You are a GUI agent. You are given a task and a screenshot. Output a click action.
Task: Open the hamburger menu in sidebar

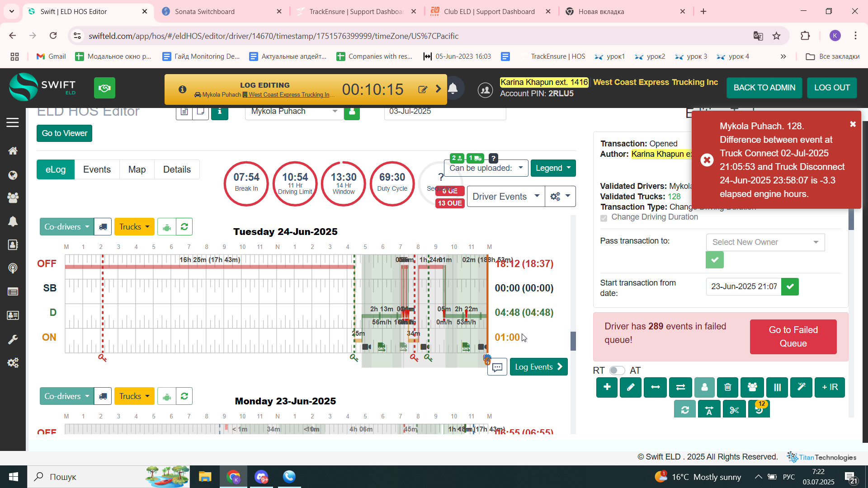tap(13, 122)
